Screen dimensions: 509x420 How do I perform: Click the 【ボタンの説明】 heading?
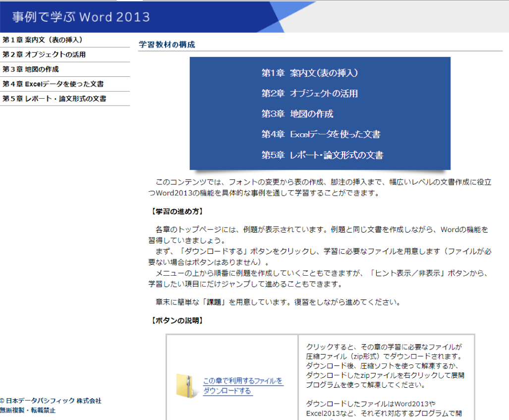click(x=177, y=321)
